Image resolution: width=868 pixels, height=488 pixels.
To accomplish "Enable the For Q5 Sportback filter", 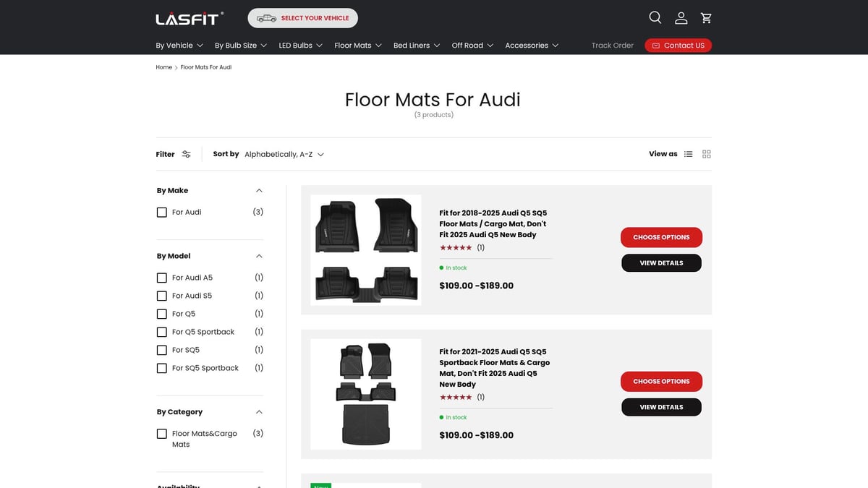I will 162,332.
